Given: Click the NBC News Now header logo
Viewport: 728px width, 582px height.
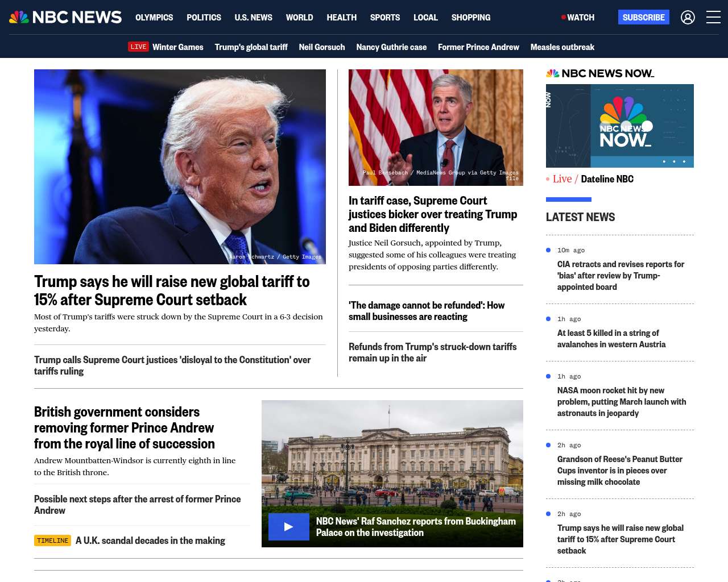Looking at the screenshot, I should pyautogui.click(x=599, y=73).
